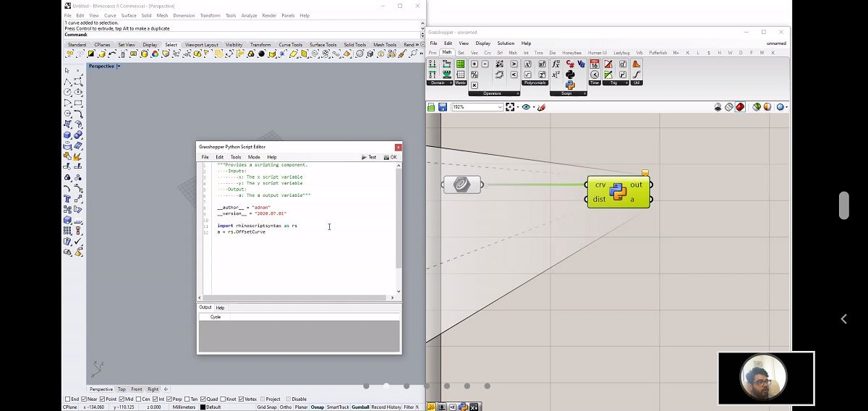The image size is (868, 411).
Task: Click the Addition operator icon in the Operators panel
Action: (x=475, y=64)
